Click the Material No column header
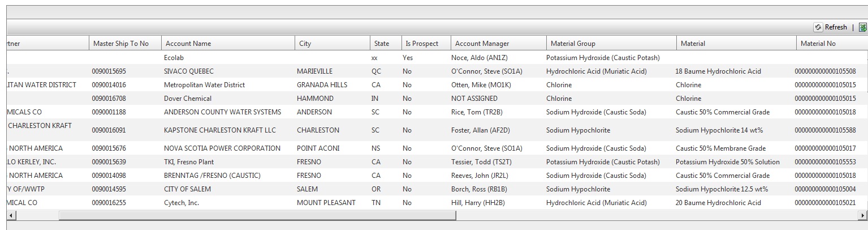This screenshot has height=230, width=868. point(818,44)
